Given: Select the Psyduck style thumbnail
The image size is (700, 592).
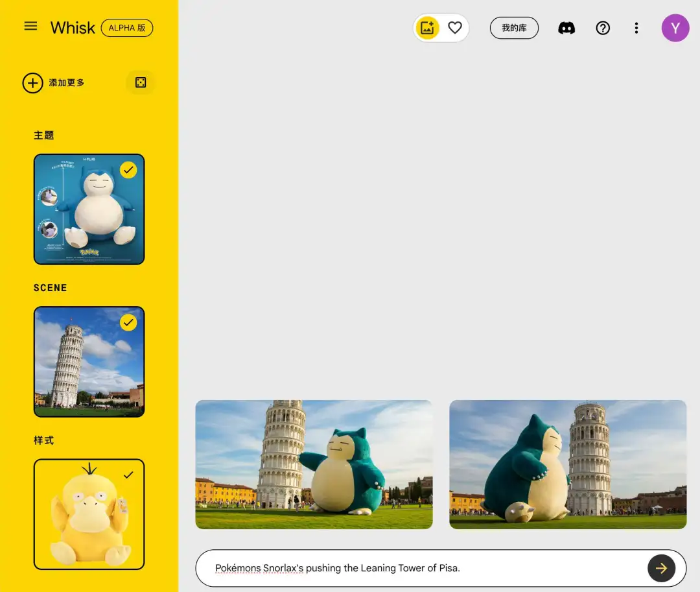Looking at the screenshot, I should (89, 514).
